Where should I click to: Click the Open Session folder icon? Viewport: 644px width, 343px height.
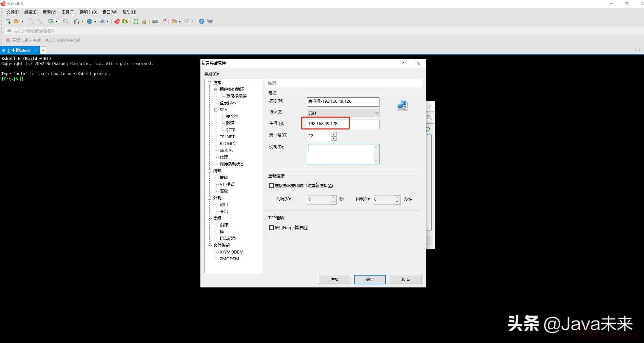coord(16,21)
